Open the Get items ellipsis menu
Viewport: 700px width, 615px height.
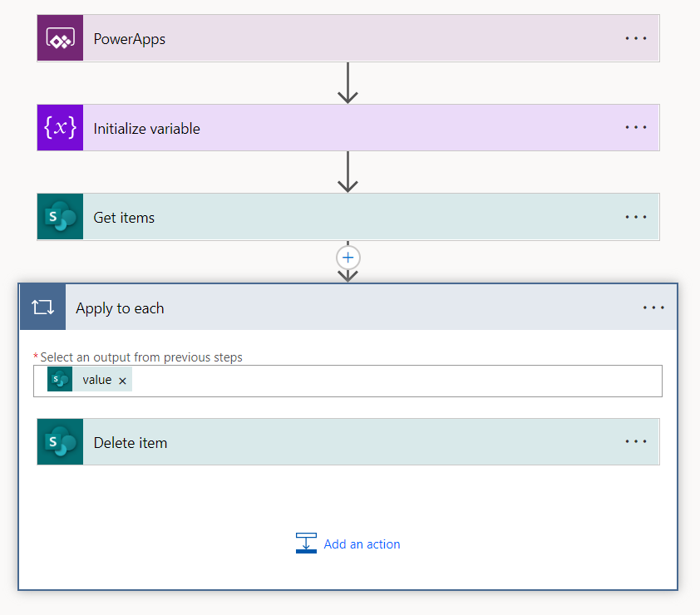point(635,217)
